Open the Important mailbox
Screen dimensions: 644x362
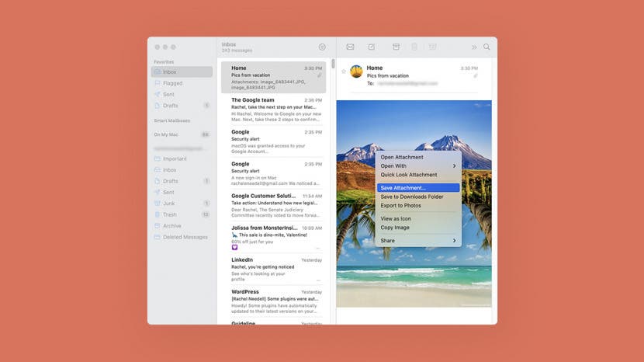182,158
